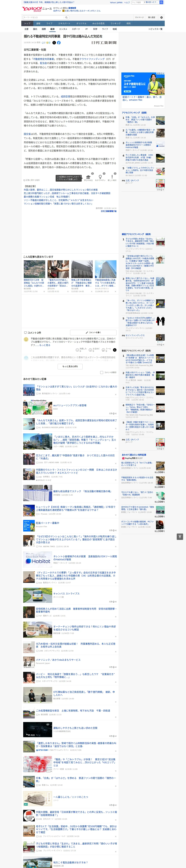Click なるほど reaction on comment

(94, 350)
